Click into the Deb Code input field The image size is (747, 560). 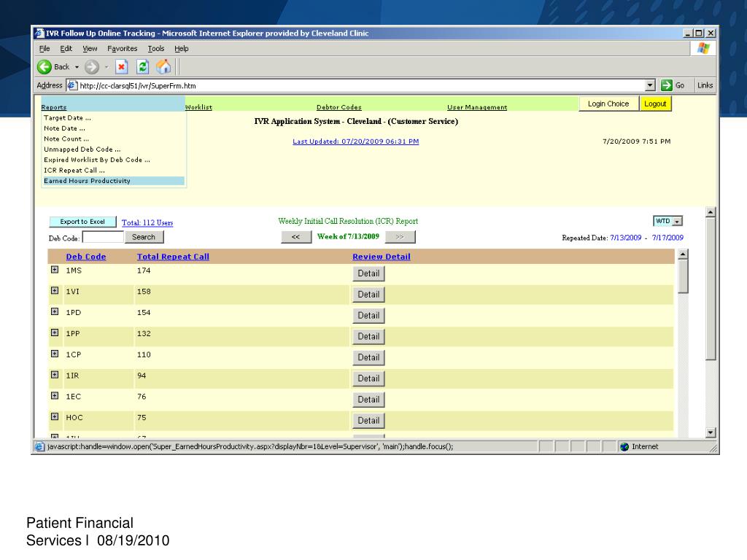(x=103, y=237)
